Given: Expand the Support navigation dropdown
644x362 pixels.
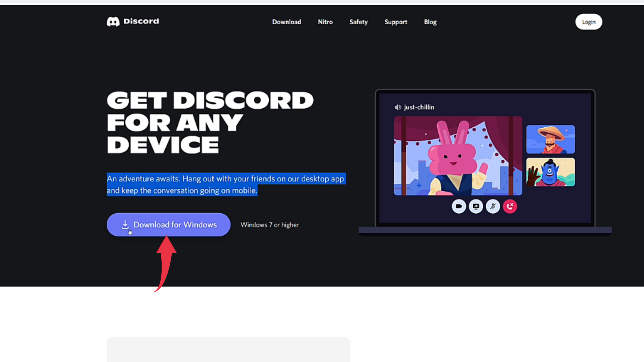Looking at the screenshot, I should tap(395, 22).
